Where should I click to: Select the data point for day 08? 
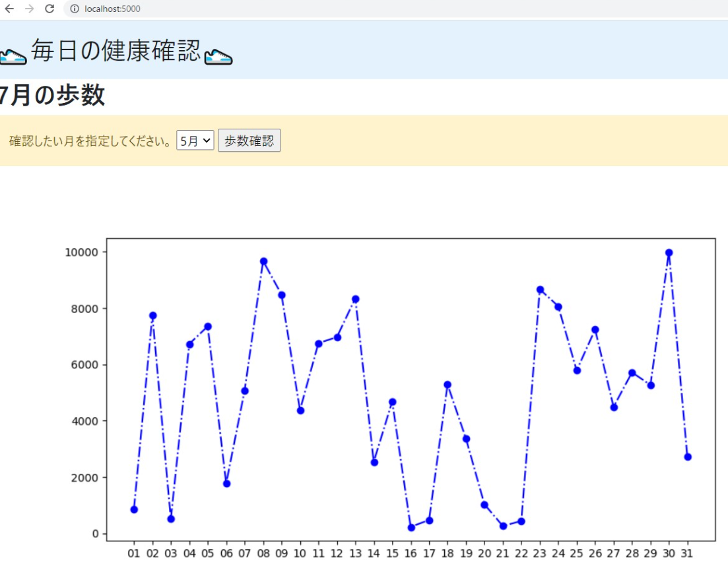263,261
